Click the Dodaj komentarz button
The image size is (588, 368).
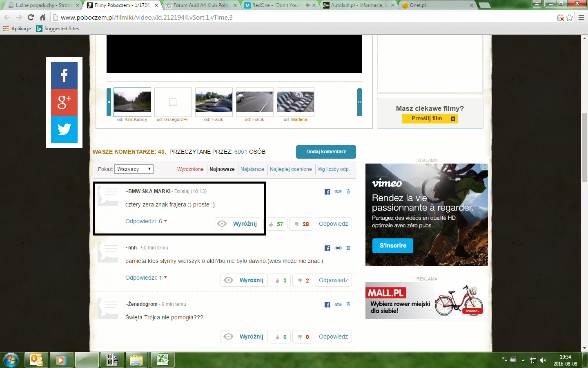[x=326, y=152]
